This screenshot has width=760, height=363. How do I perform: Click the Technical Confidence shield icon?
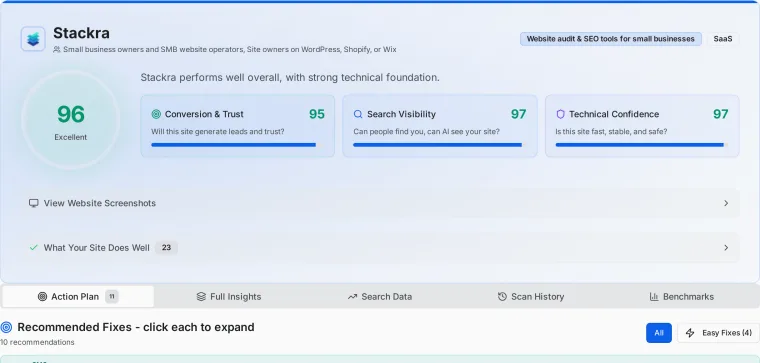pos(560,114)
